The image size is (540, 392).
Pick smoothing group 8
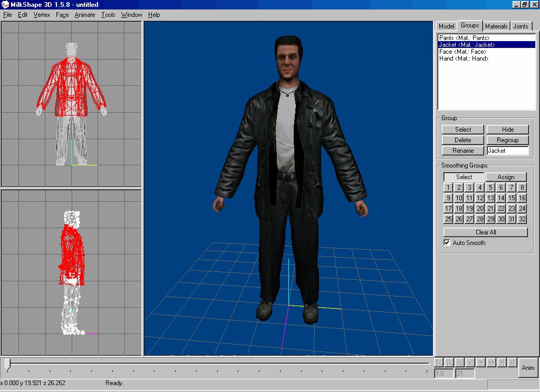click(x=522, y=188)
